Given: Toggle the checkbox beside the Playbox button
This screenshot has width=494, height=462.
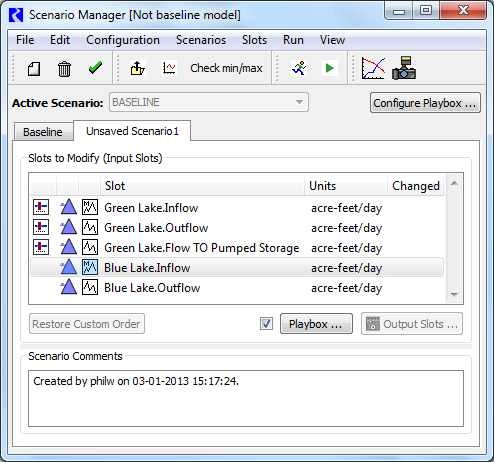Looking at the screenshot, I should click(x=266, y=324).
